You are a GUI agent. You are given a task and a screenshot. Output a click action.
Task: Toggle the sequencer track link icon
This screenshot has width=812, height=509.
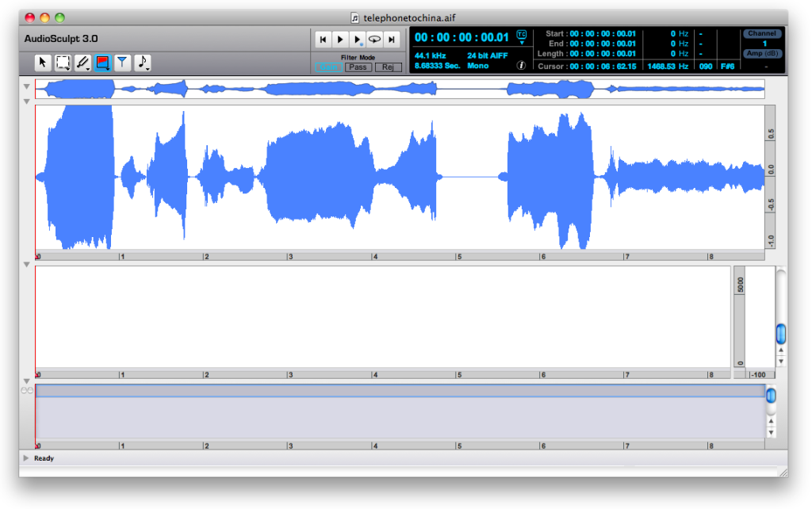pos(27,390)
